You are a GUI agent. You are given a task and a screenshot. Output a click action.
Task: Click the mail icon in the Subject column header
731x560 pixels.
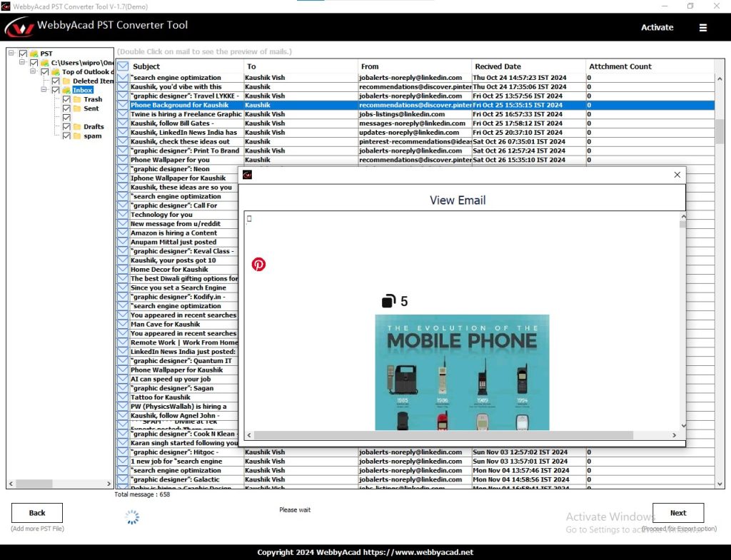tap(123, 66)
